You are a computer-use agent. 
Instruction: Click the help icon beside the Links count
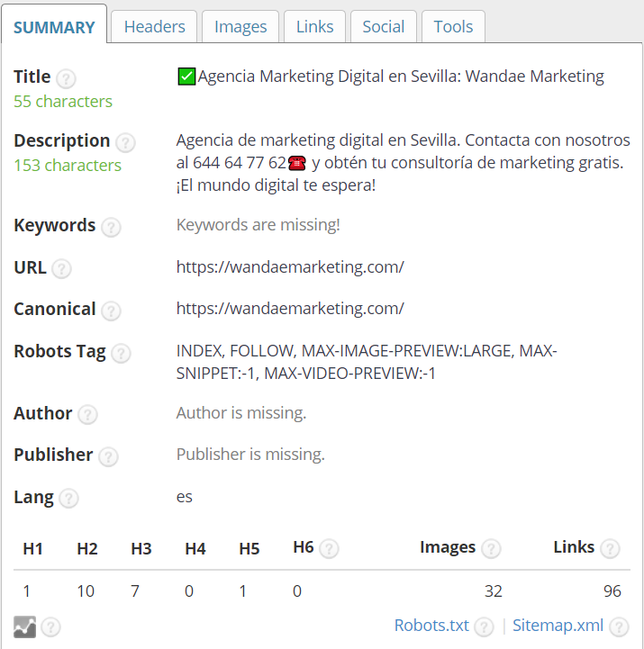coord(610,549)
